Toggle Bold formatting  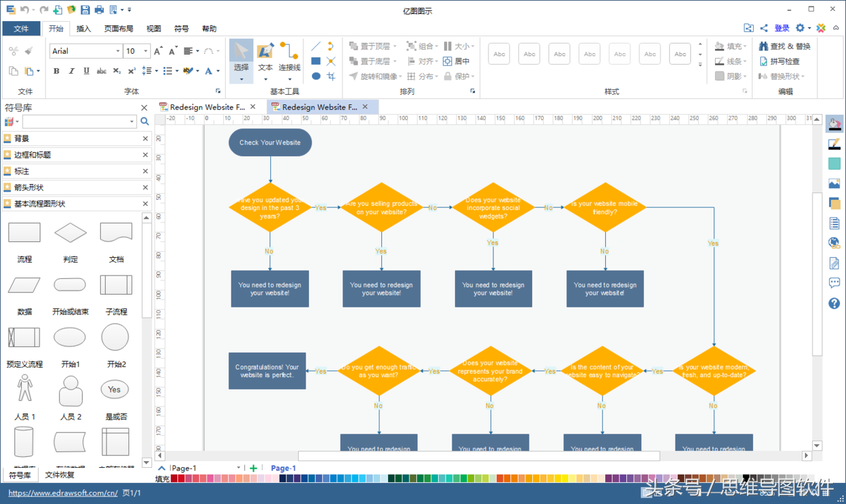click(56, 71)
